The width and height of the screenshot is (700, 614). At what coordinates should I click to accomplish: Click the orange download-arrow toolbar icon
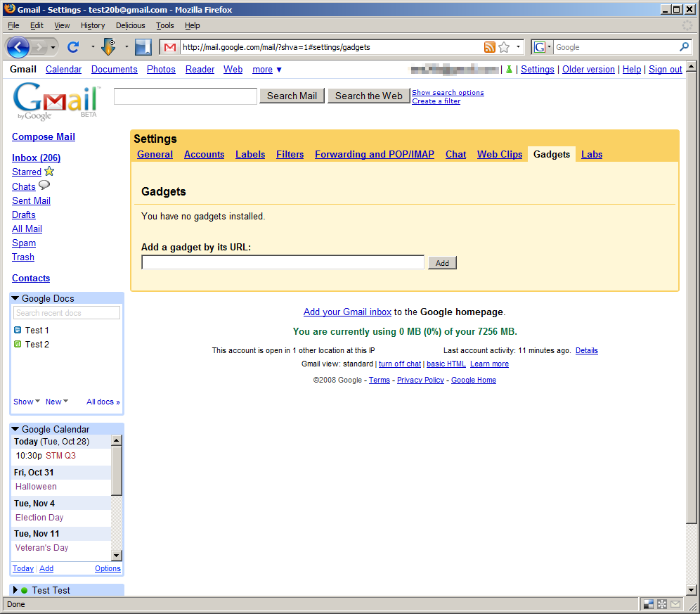tap(108, 46)
